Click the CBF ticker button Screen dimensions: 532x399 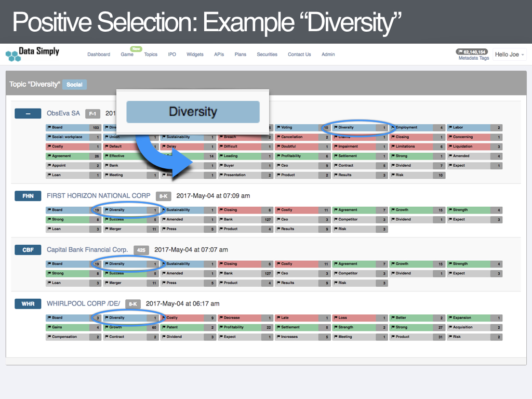(28, 250)
